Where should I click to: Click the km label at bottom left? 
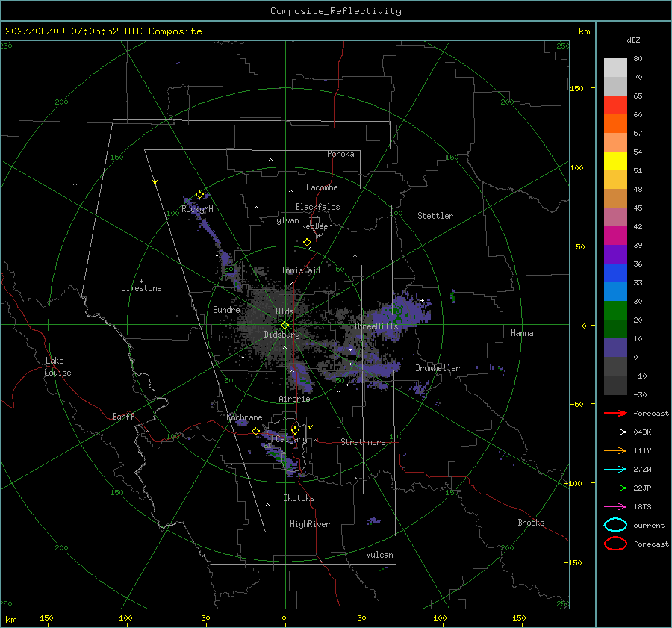pyautogui.click(x=10, y=620)
